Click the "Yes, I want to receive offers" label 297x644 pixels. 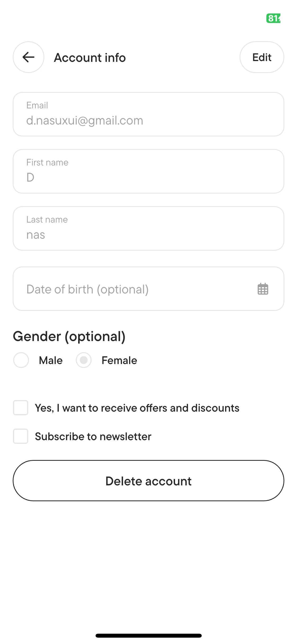137,408
